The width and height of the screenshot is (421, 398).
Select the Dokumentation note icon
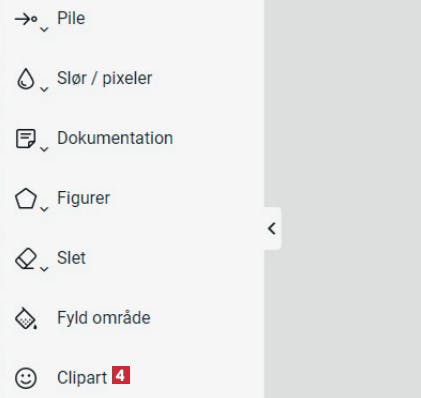pyautogui.click(x=26, y=138)
